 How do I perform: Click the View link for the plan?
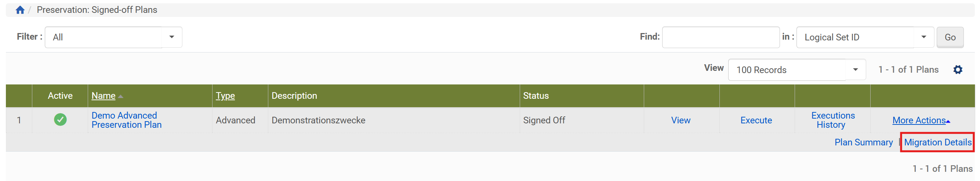tap(680, 120)
